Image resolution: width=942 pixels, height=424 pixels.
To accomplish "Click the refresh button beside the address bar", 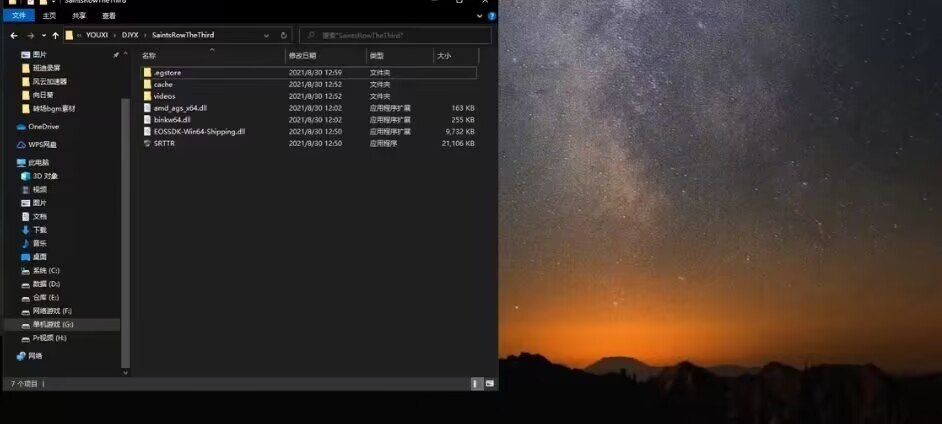I will (x=285, y=35).
